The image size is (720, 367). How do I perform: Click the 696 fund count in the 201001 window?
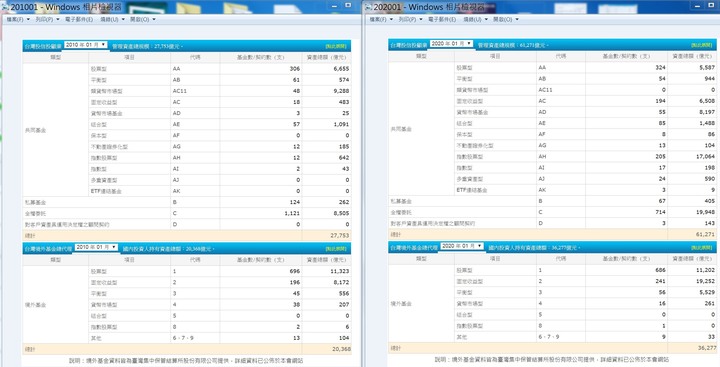[295, 271]
